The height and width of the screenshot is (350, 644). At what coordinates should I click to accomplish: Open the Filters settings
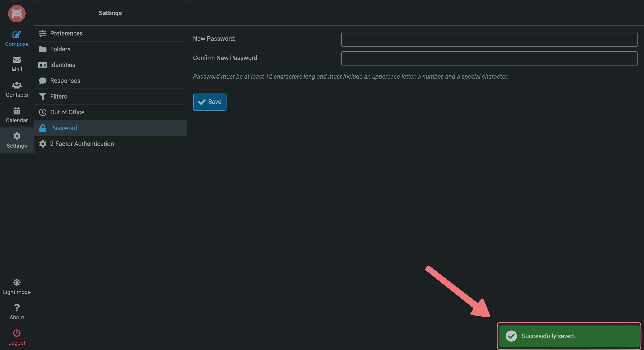coord(58,96)
